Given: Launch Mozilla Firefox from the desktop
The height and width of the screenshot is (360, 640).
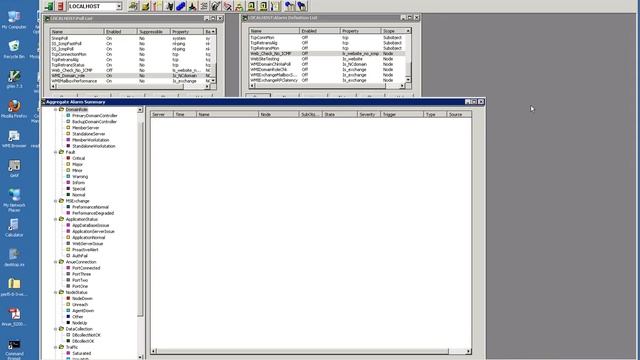Looking at the screenshot, I should tap(14, 109).
